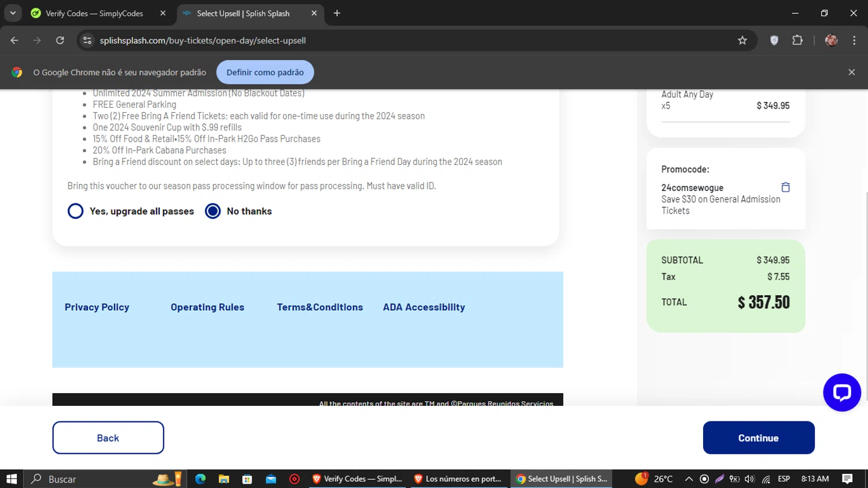This screenshot has width=868, height=488.
Task: Open the clock showing 8:13 AM
Action: [815, 479]
